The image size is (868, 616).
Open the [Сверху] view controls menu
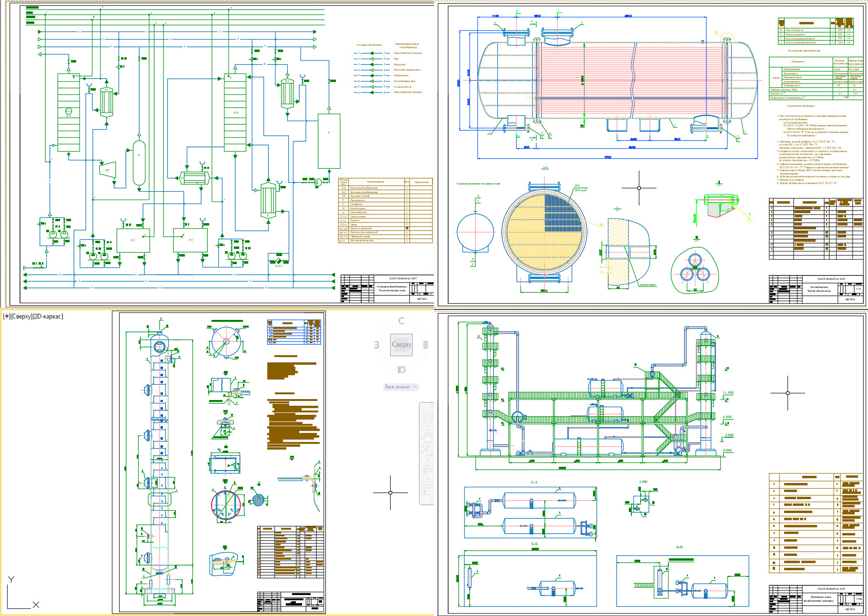pyautogui.click(x=21, y=317)
